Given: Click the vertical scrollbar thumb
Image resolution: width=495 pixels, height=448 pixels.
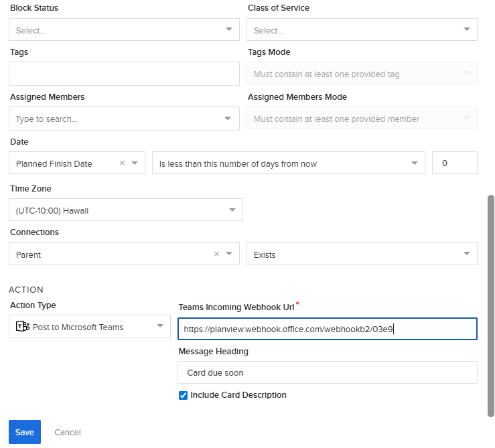Looking at the screenshot, I should [x=490, y=306].
